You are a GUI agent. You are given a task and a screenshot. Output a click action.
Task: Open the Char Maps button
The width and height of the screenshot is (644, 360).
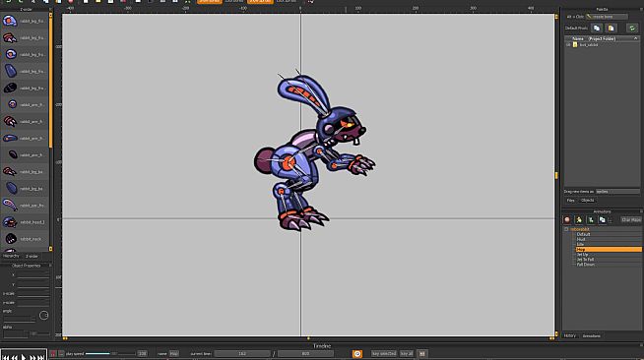(631, 220)
